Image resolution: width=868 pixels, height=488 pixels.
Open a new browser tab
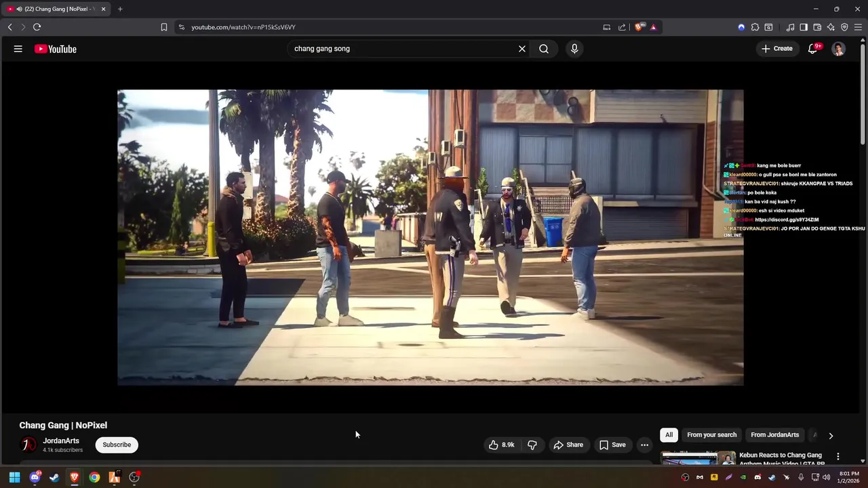coord(120,9)
